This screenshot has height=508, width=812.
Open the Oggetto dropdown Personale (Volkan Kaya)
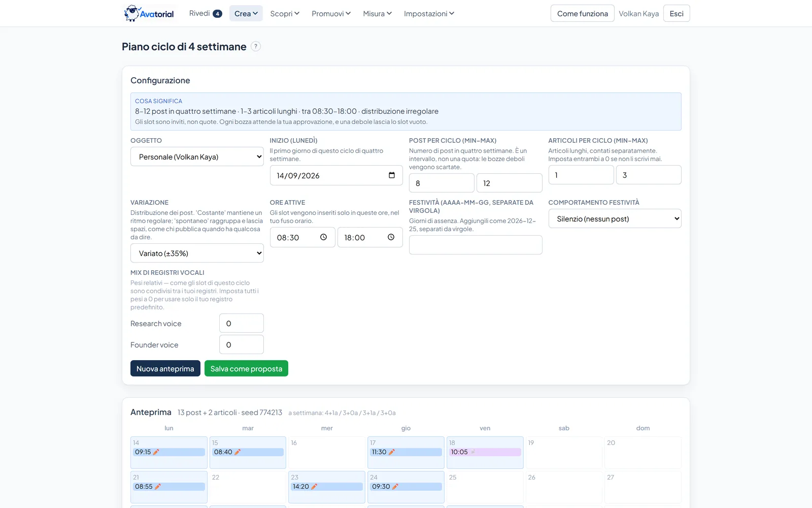[x=197, y=156]
